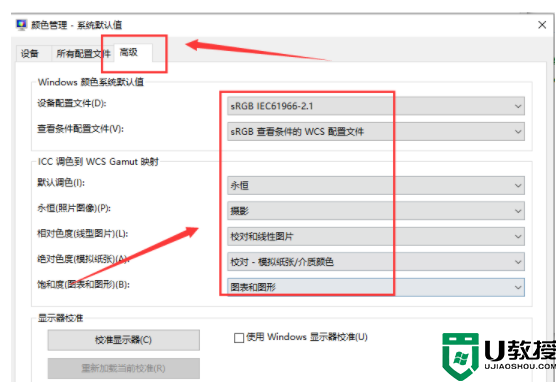
Task: Open the 相对色度(线型图片) dropdown
Action: pyautogui.click(x=376, y=237)
